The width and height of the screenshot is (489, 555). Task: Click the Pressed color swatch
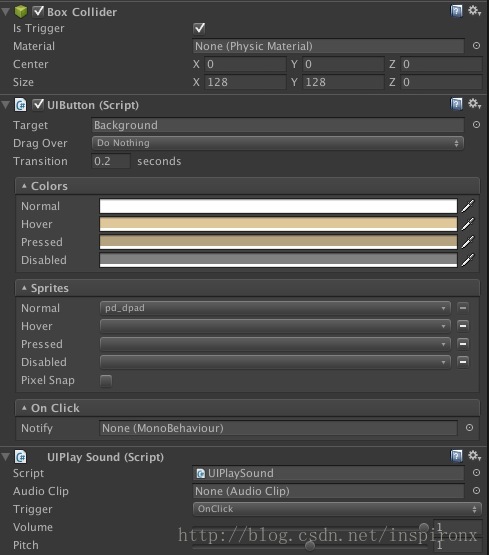(x=278, y=242)
